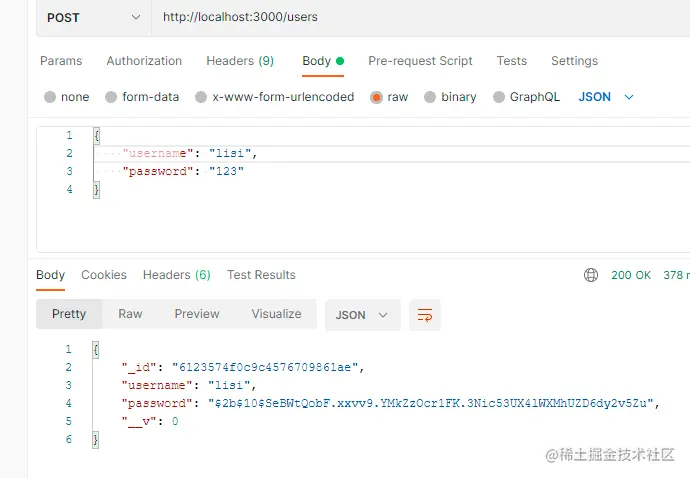The height and width of the screenshot is (478, 690).
Task: Switch to the Visualize response view
Action: click(x=276, y=314)
